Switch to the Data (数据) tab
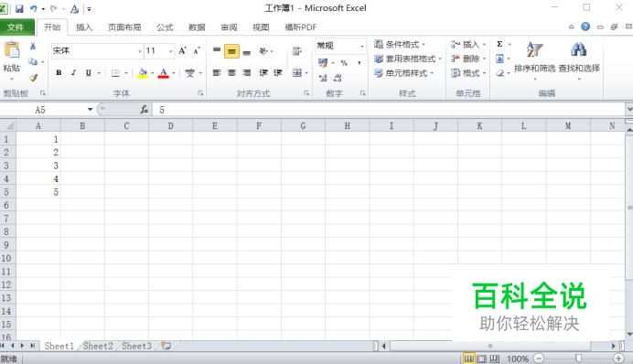The width and height of the screenshot is (633, 364). (197, 27)
